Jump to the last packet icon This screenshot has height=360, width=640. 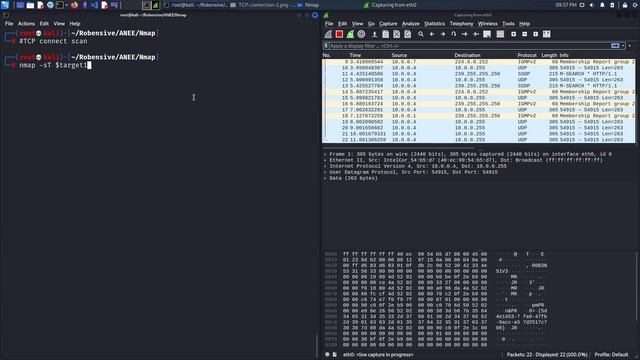pos(476,34)
